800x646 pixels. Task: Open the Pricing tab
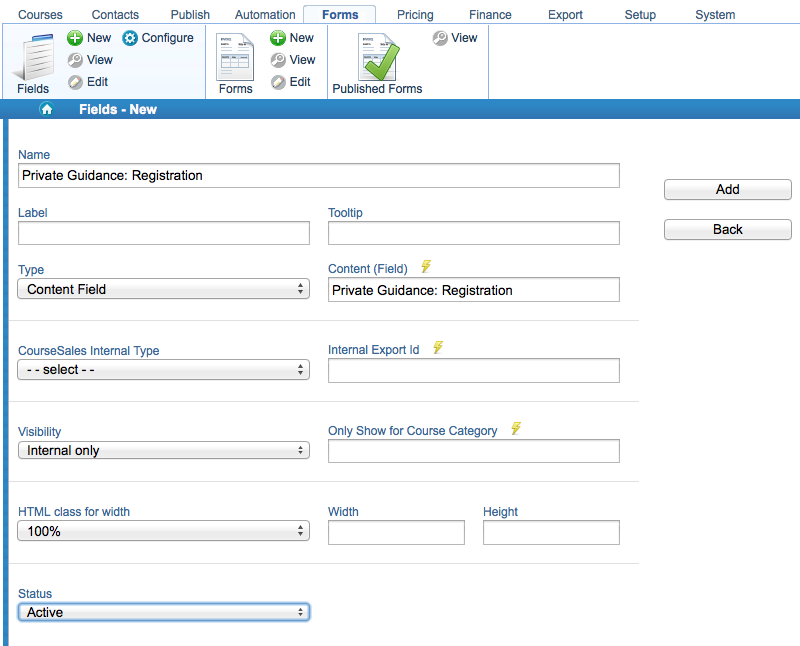click(x=415, y=15)
